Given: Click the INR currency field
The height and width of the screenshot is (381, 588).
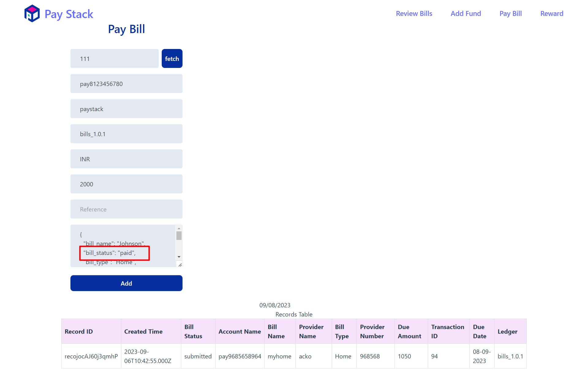Looking at the screenshot, I should point(126,159).
